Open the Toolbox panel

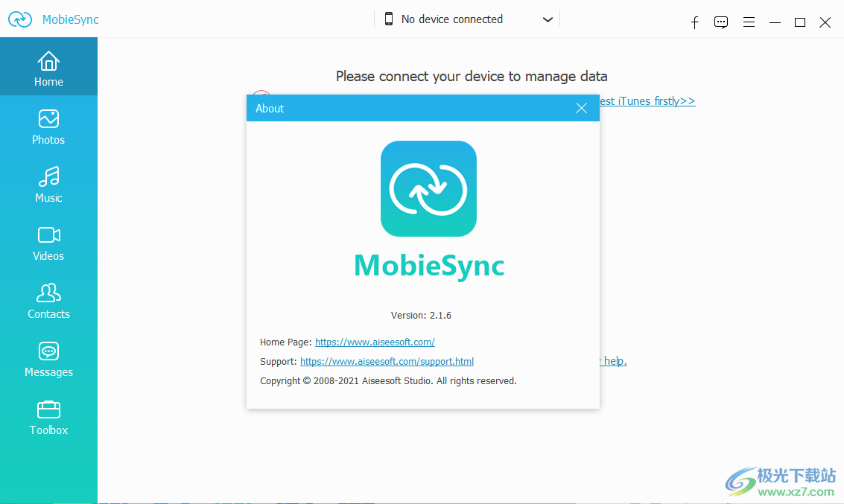[48, 415]
